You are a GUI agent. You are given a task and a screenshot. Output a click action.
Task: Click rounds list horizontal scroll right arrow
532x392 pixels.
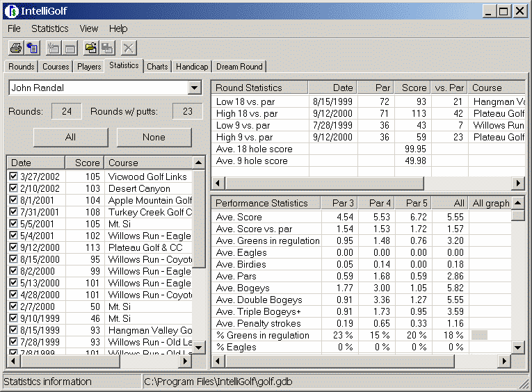click(x=185, y=361)
